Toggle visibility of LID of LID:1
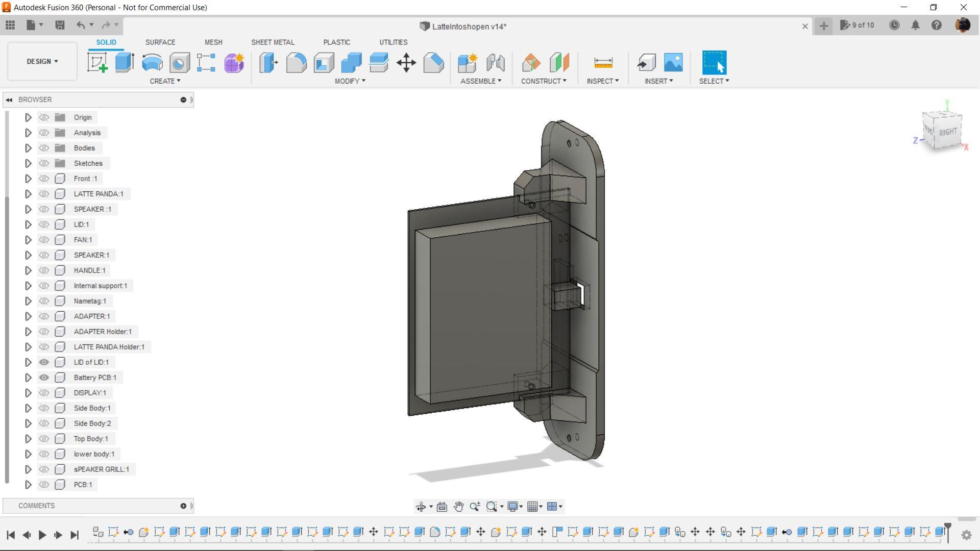This screenshot has width=980, height=551. [44, 362]
